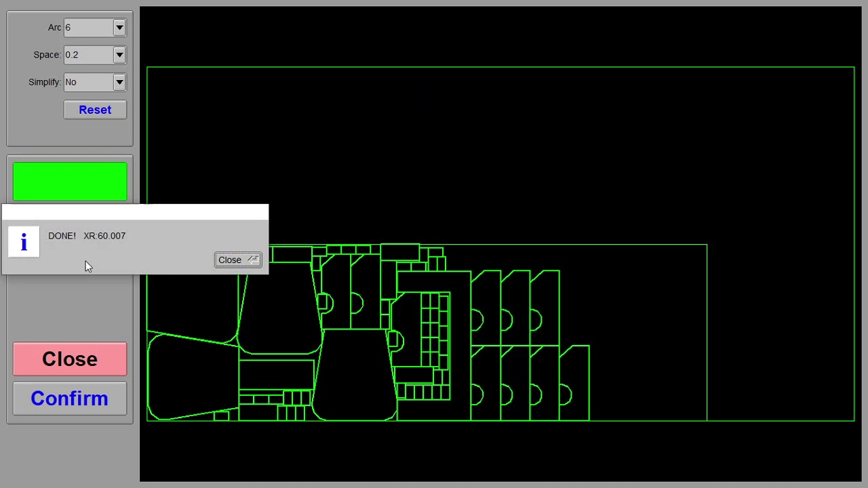Click the Space: label

(x=47, y=55)
